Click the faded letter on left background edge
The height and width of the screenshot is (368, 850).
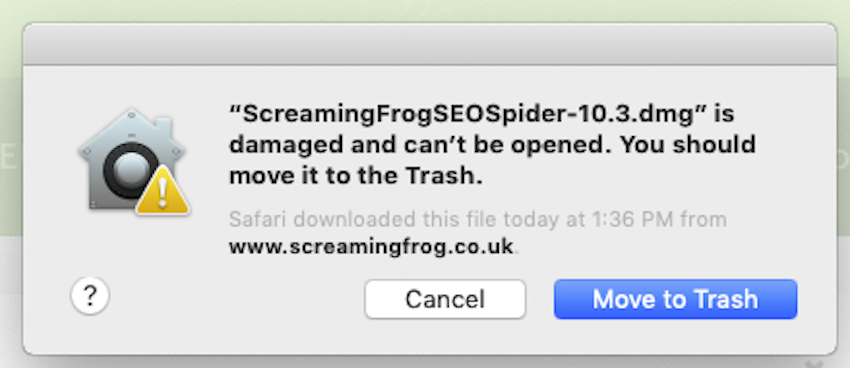[x=8, y=158]
